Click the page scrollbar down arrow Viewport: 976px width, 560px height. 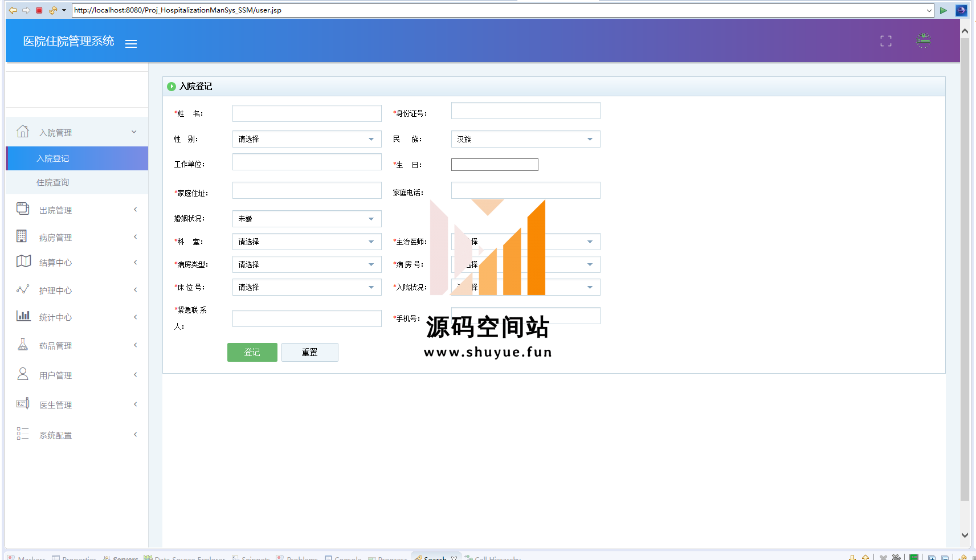point(965,535)
